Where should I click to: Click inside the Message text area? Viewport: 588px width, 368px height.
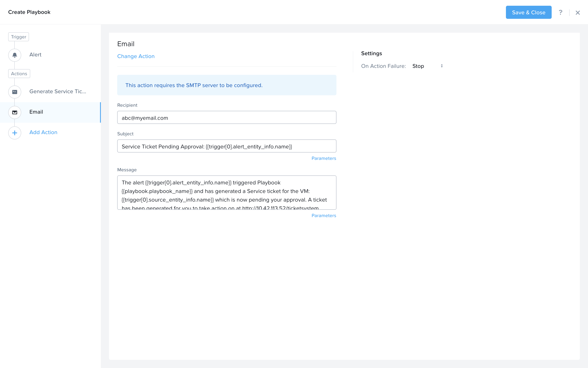coord(226,193)
